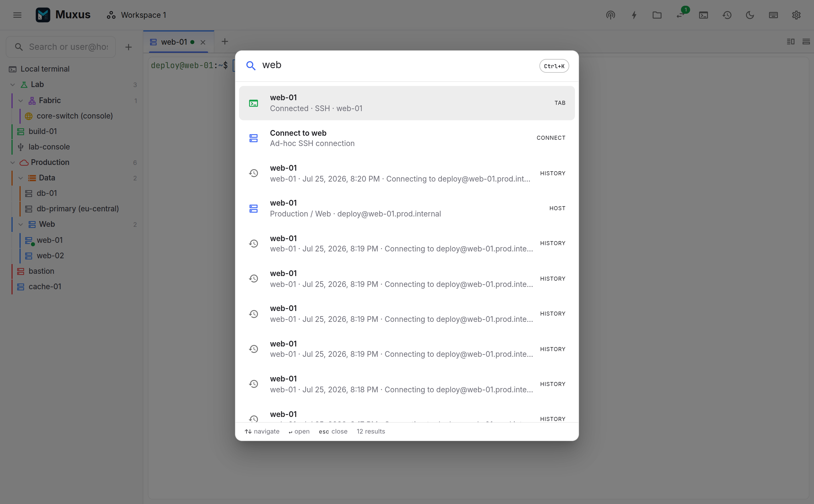The height and width of the screenshot is (504, 814).
Task: Open the settings gear icon
Action: (x=796, y=15)
